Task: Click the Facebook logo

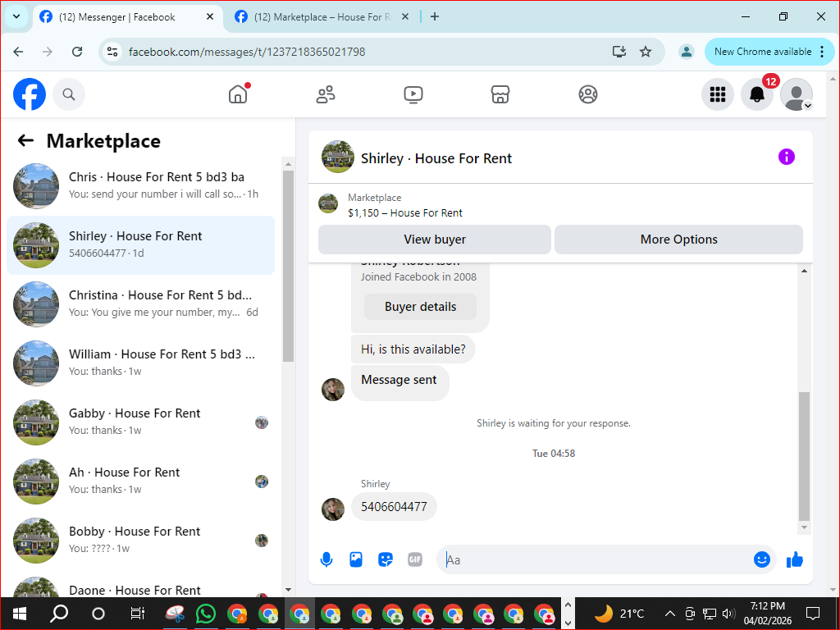Action: click(x=30, y=94)
